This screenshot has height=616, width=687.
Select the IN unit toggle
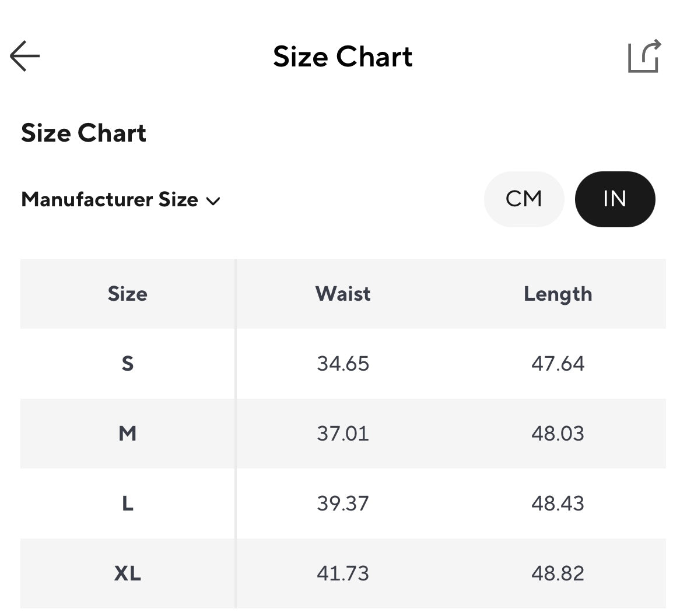coord(615,199)
